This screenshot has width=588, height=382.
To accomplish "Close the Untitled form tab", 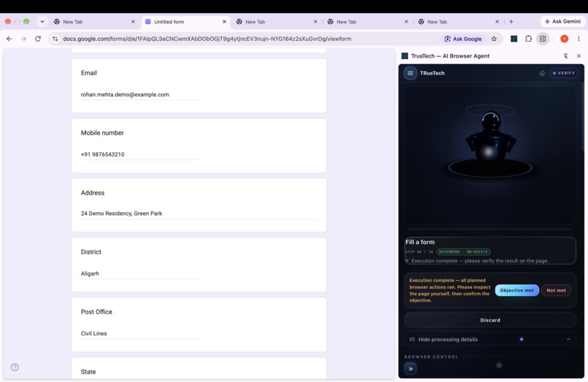I will coord(224,22).
